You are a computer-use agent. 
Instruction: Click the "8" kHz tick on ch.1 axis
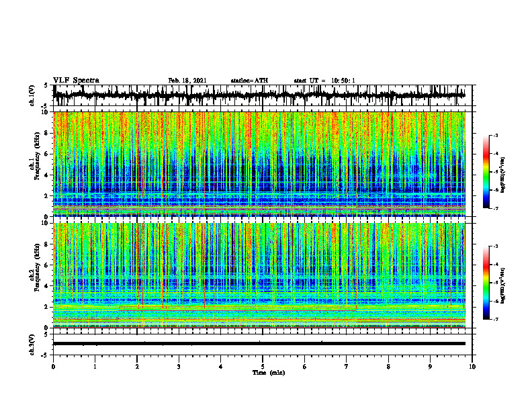pos(46,133)
